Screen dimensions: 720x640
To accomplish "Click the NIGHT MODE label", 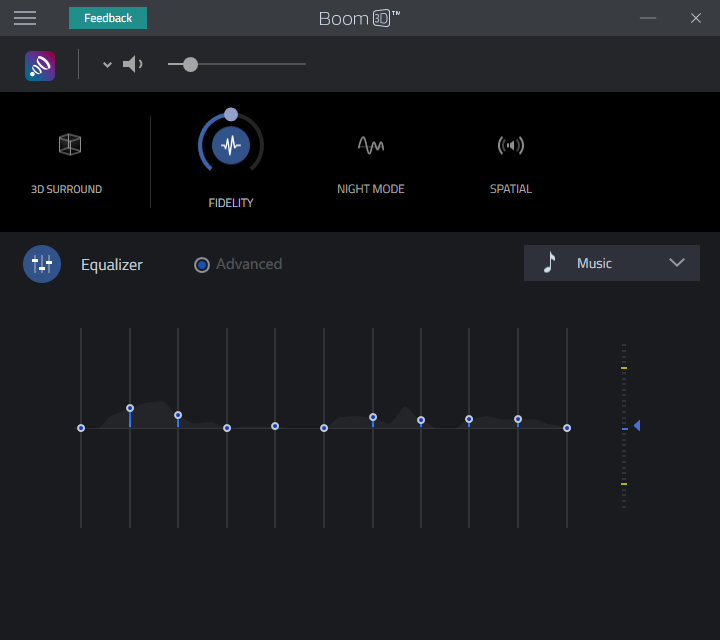I will point(371,189).
